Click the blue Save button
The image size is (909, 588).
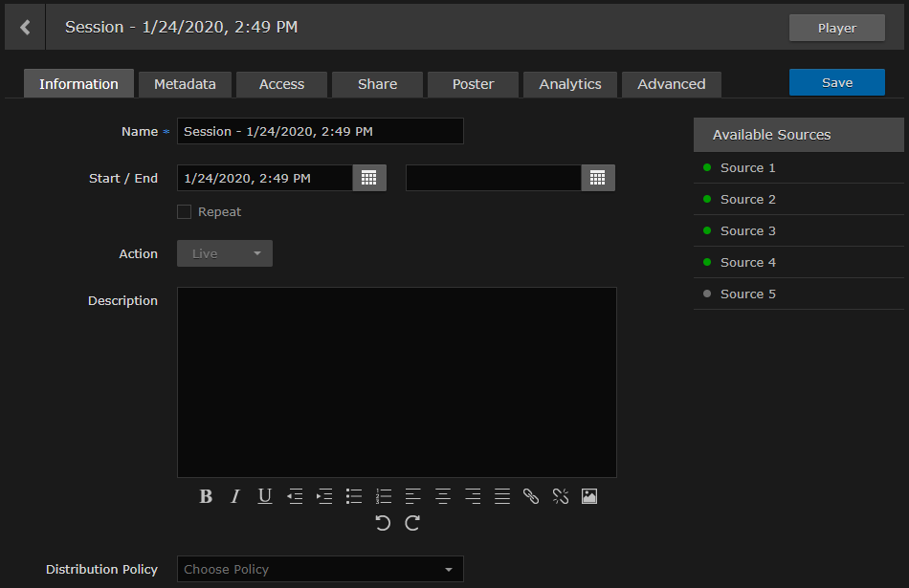(x=836, y=82)
